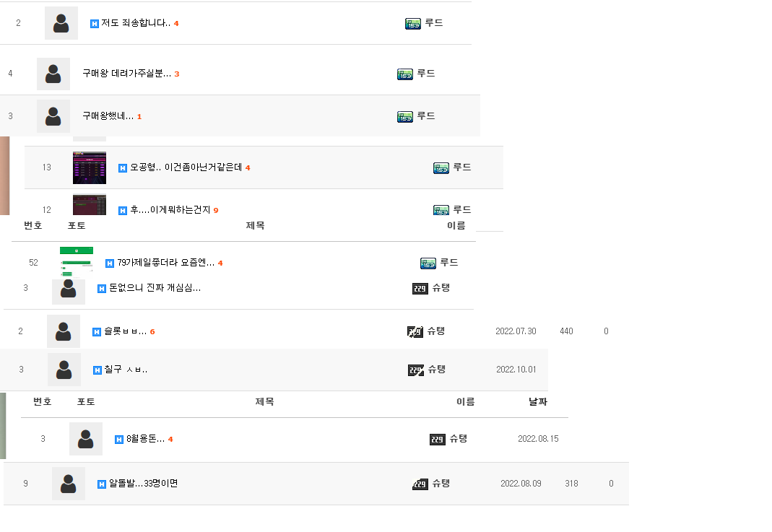
Task: Click blue H icon before '후....이게뭐하는건지'
Action: [x=123, y=211]
